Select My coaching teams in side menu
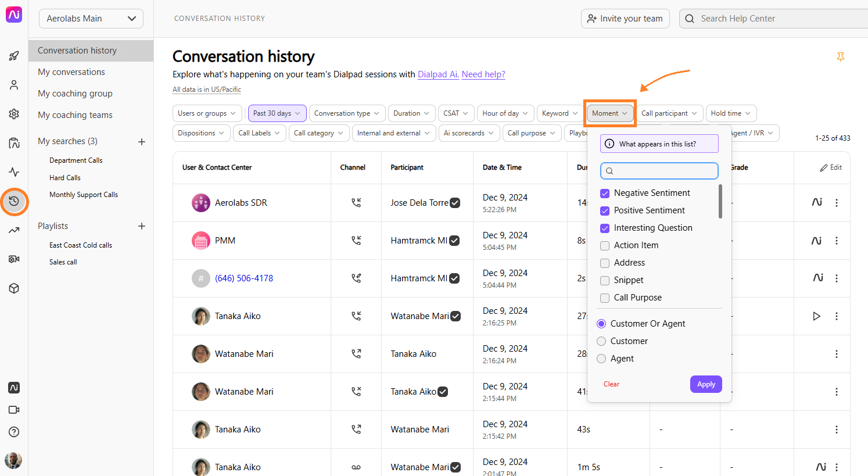868x476 pixels. click(75, 115)
